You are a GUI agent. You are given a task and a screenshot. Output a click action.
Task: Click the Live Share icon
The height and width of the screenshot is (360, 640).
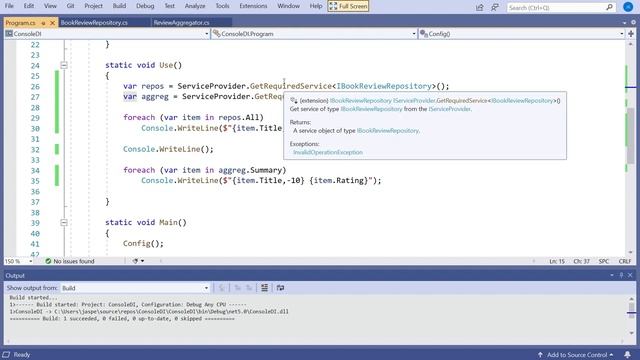[480, 7]
